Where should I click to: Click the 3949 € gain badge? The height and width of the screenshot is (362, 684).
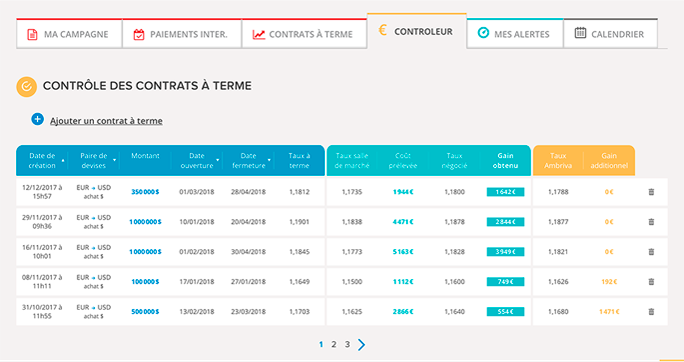click(506, 252)
